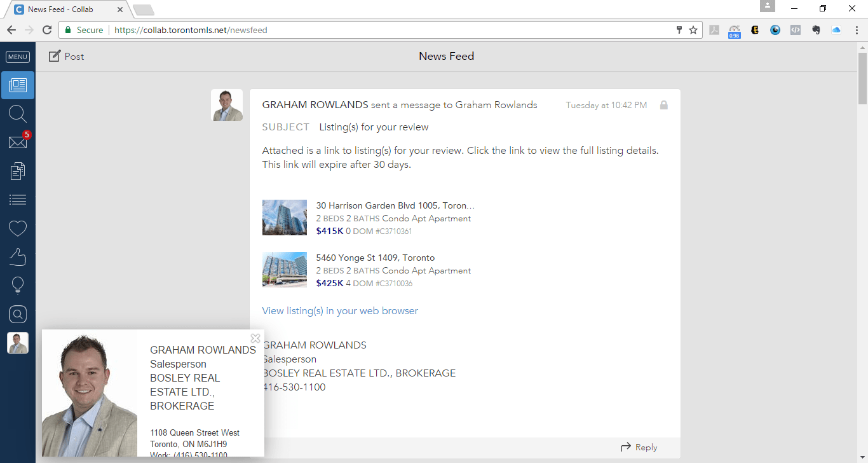Open Messages envelope with 5 badge
This screenshot has height=463, width=868.
coord(18,142)
